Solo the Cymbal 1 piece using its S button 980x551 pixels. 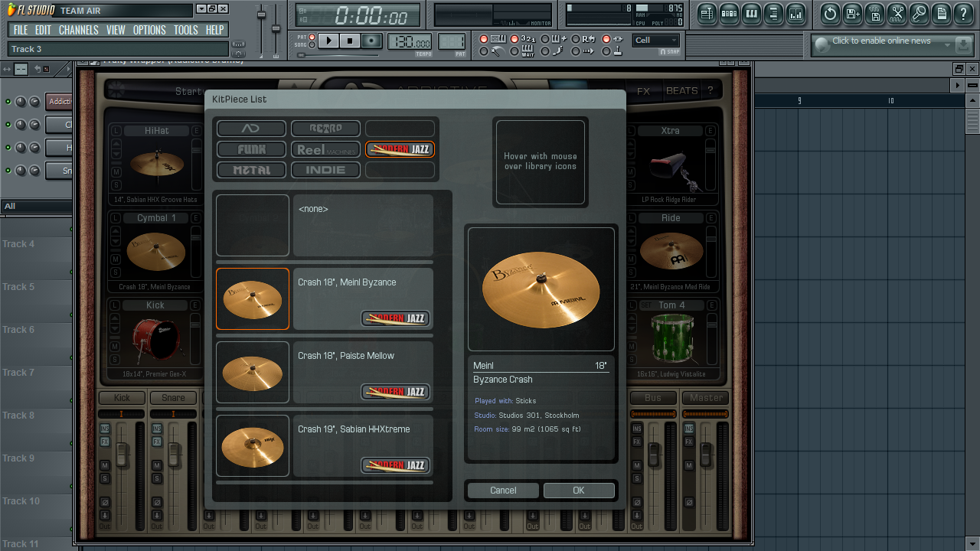click(x=116, y=272)
